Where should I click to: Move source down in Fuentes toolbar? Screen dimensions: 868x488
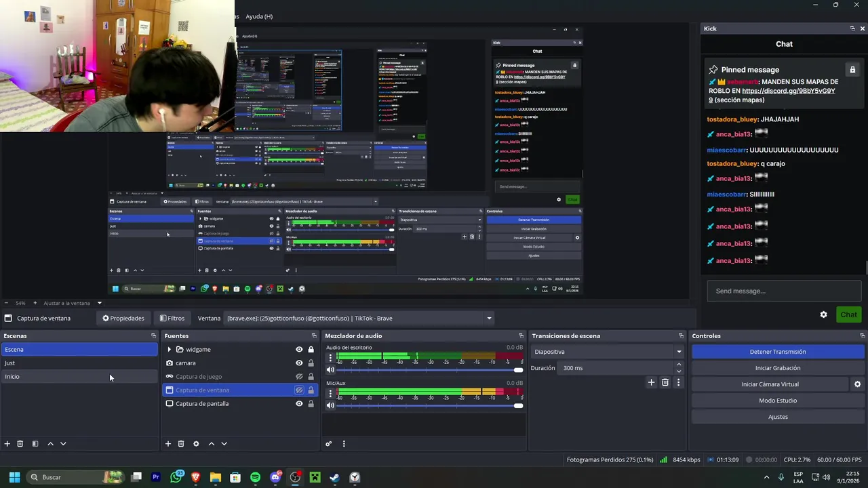[224, 444]
